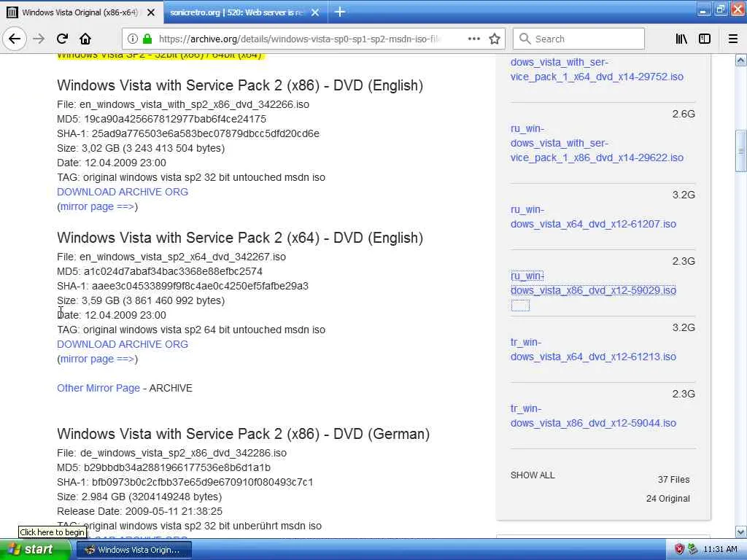The image size is (747, 560).
Task: Open the Other Mirror Page link
Action: point(98,388)
